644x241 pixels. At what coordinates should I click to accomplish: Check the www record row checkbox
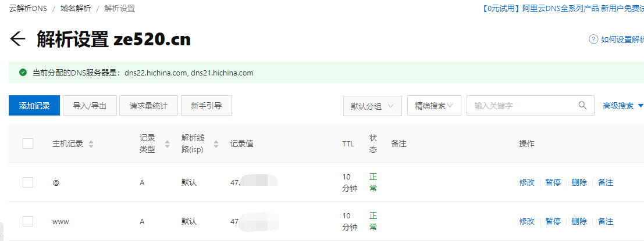[x=28, y=221]
